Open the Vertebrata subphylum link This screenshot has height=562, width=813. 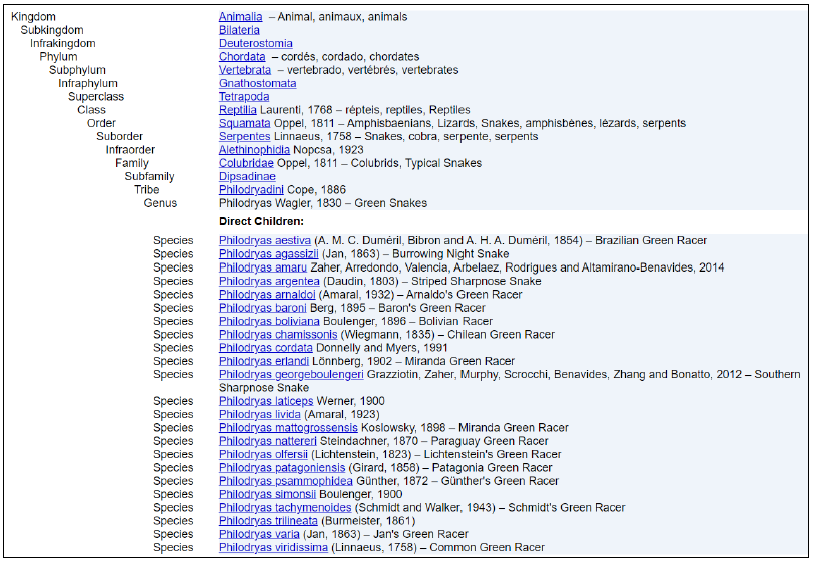click(x=245, y=70)
